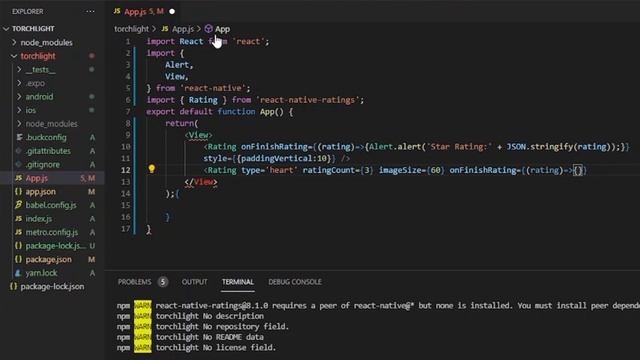This screenshot has width=640, height=360.
Task: Click the App function symbol icon in breadcrumb
Action: tap(209, 29)
